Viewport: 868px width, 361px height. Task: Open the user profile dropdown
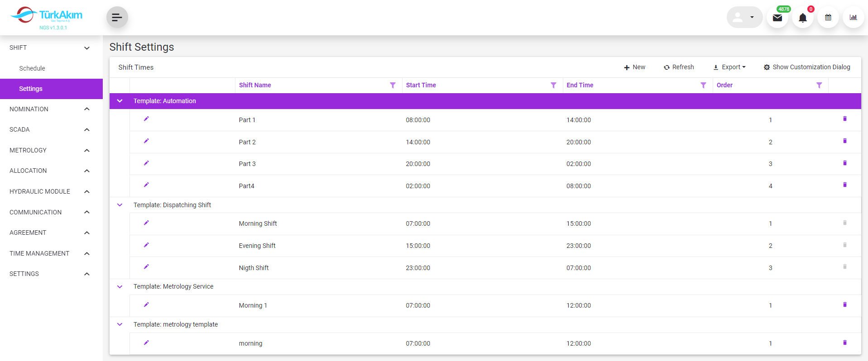coord(744,18)
